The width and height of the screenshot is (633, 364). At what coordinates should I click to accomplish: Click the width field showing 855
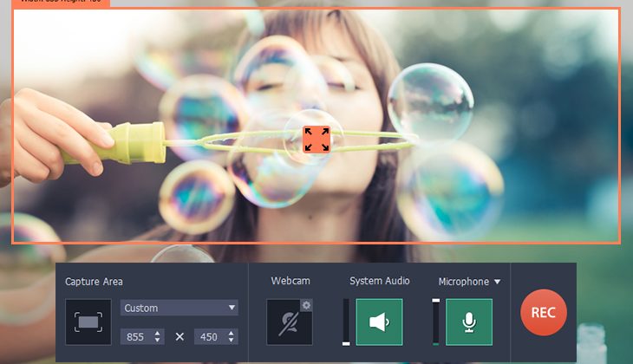pos(136,336)
